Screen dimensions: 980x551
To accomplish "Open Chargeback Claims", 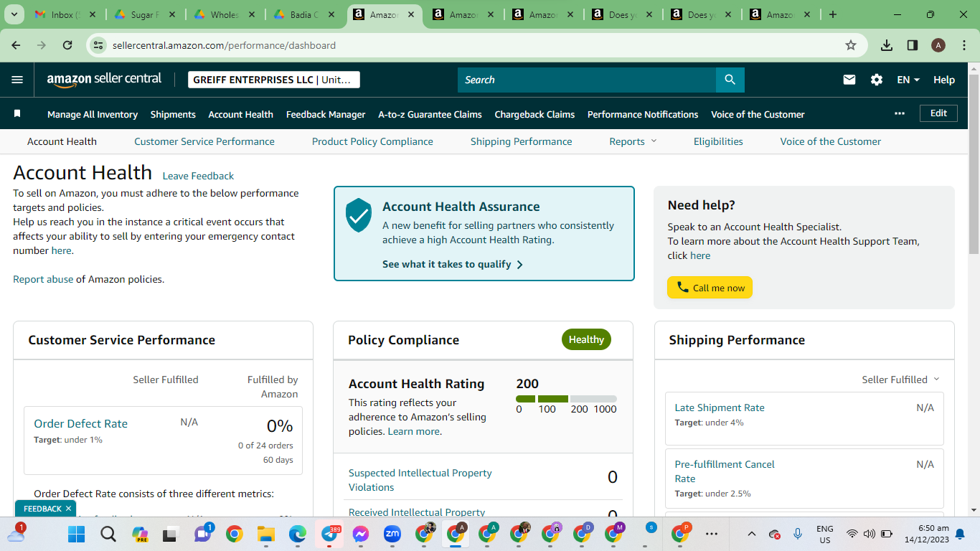I will pos(534,114).
